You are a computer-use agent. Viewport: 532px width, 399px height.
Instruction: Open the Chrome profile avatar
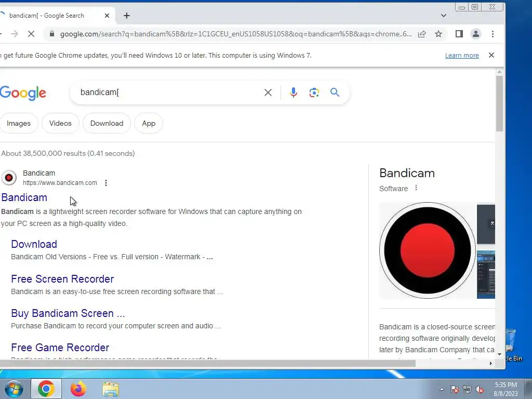pyautogui.click(x=476, y=34)
